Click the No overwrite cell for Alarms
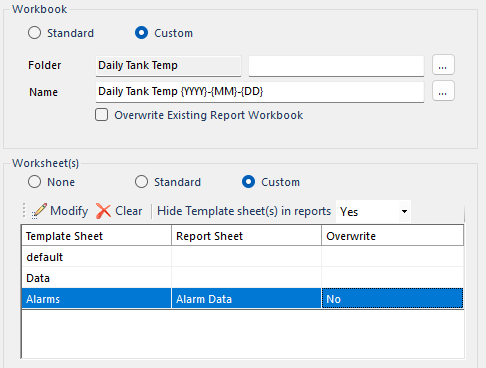 (392, 299)
